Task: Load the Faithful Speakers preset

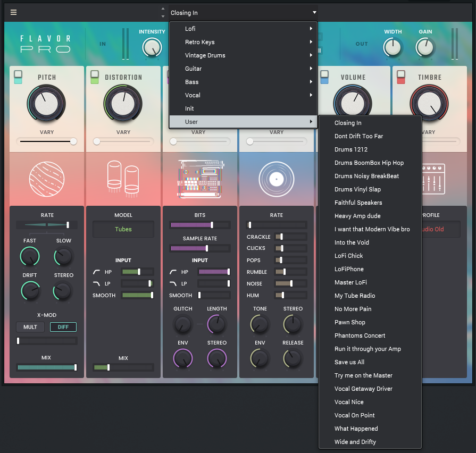Action: point(370,203)
